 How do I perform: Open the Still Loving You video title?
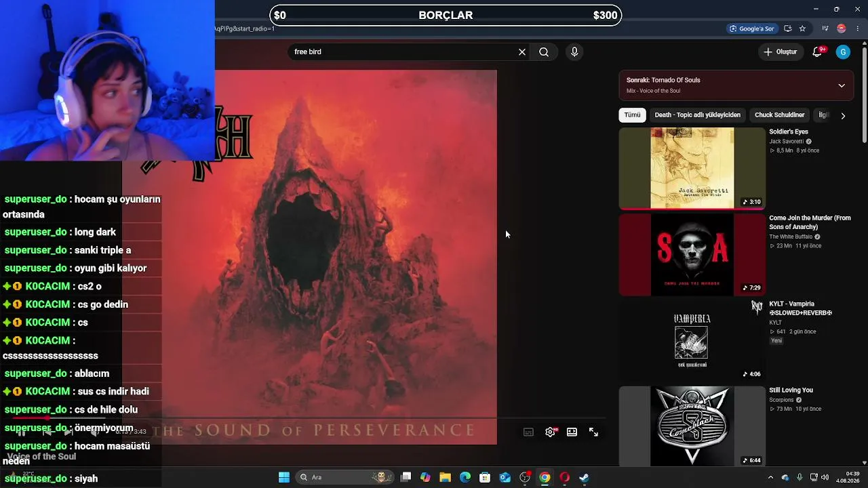click(791, 390)
